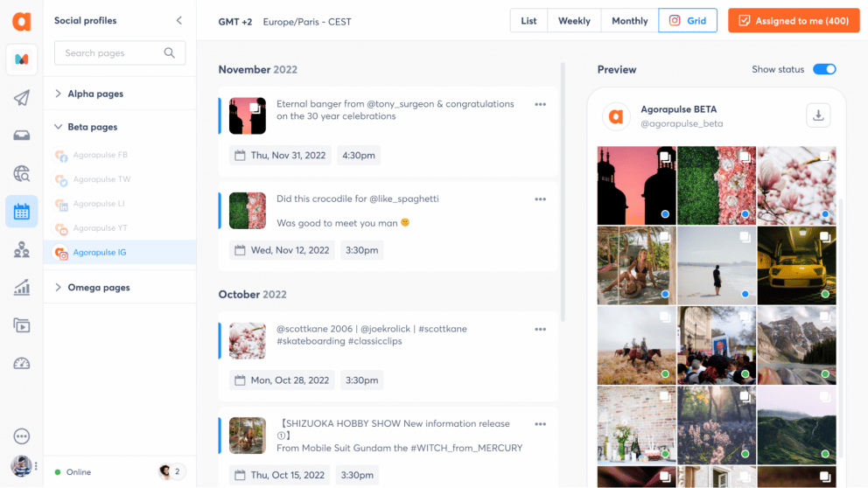Click the search magnifier icon
Viewport: 868px width, 488px height.
pyautogui.click(x=170, y=53)
